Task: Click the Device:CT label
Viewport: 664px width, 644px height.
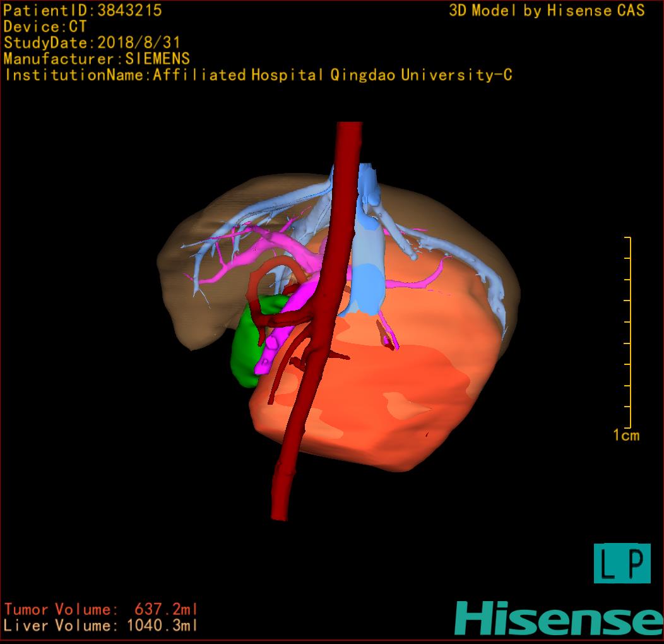Action: (x=45, y=27)
